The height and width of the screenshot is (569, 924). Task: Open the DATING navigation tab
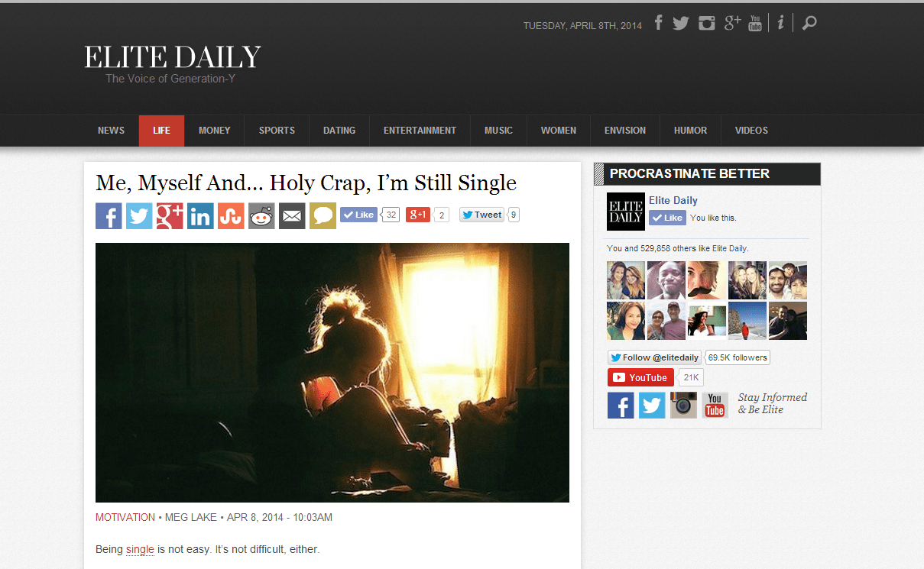point(339,131)
